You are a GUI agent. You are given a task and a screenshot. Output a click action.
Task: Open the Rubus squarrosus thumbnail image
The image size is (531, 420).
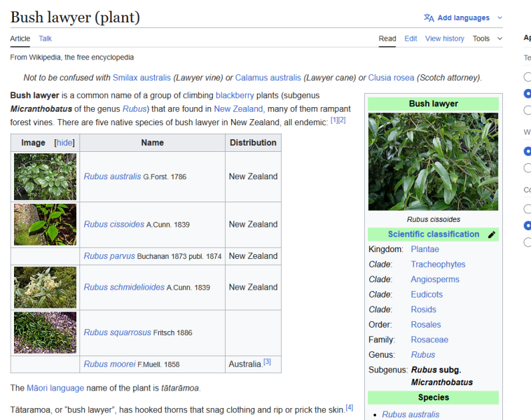click(x=45, y=332)
